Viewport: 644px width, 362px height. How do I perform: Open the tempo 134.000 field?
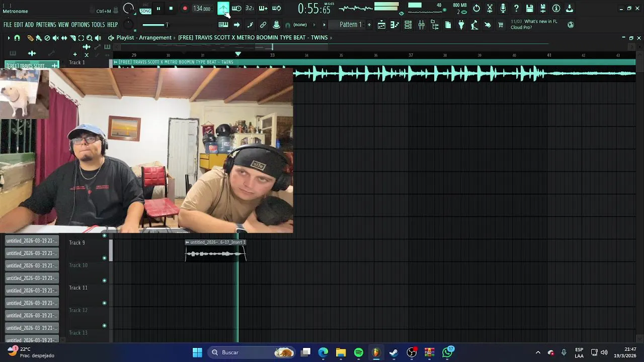click(202, 9)
